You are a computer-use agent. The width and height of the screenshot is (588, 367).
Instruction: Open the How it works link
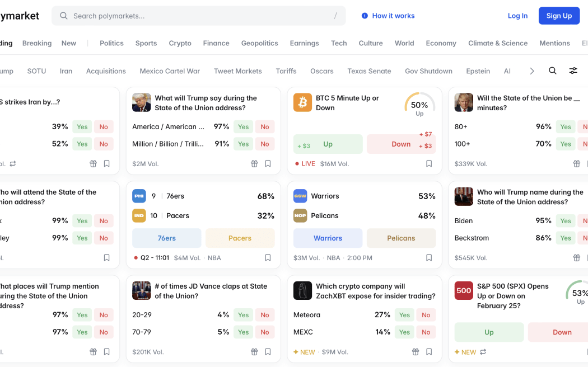click(x=388, y=16)
